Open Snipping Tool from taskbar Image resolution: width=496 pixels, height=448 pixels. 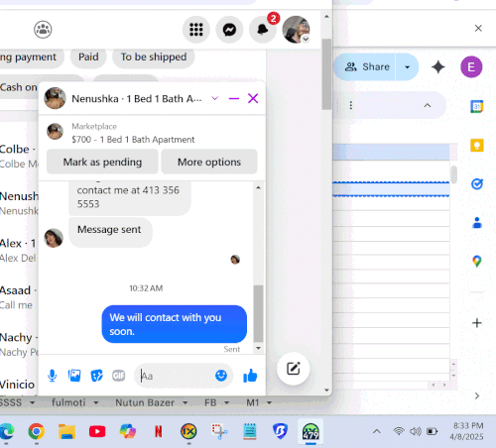[219, 431]
